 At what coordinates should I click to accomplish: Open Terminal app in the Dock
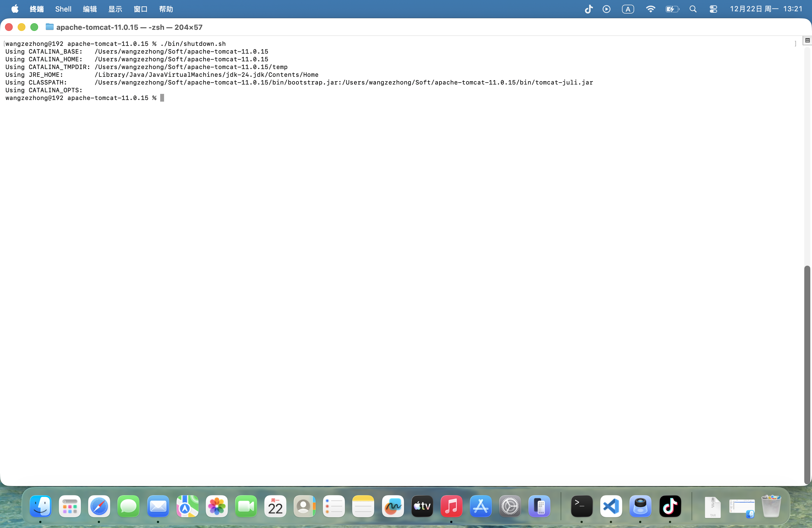[581, 506]
